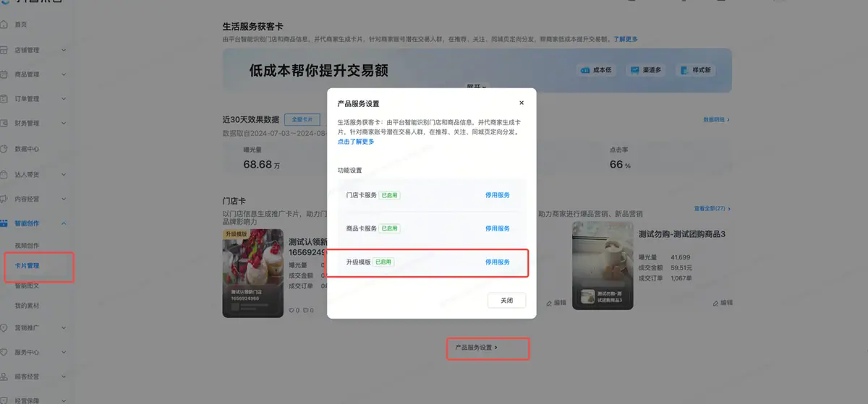Click the 编辑 pencil under 测试团购商品3 card
The image size is (868, 404).
coord(715,303)
